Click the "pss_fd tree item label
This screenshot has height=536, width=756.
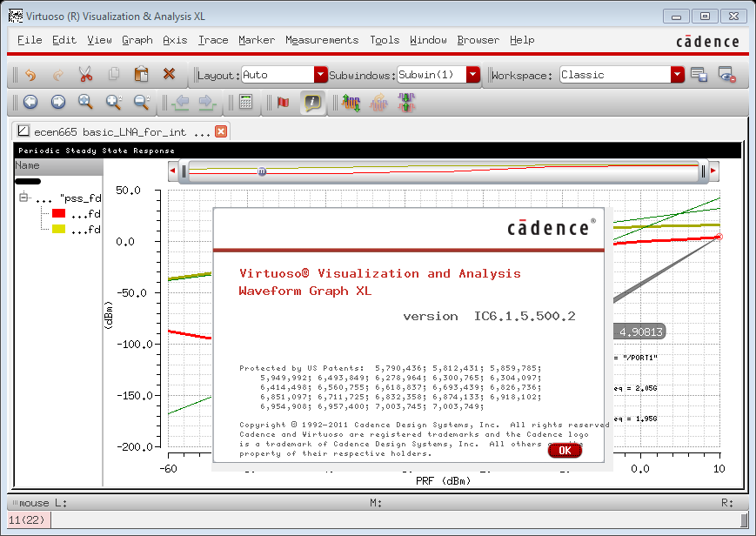(81, 198)
